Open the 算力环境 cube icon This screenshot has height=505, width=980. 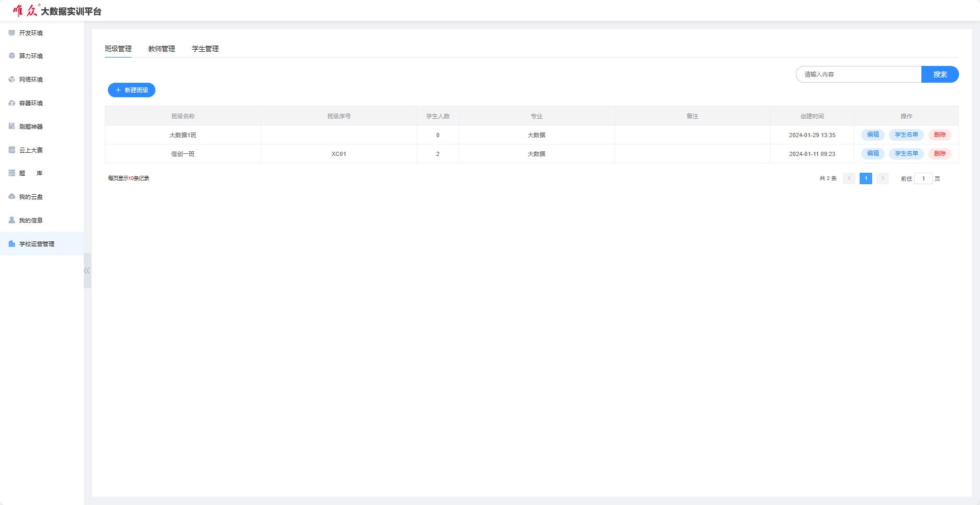(x=12, y=56)
